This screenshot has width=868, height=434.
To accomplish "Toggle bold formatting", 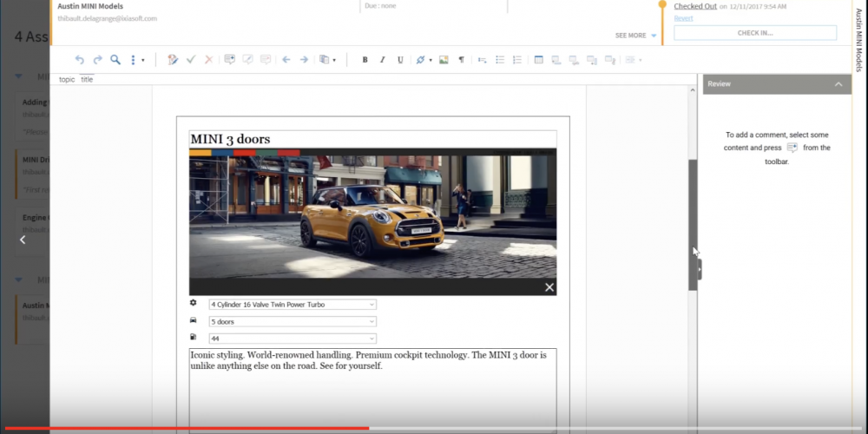I will point(365,60).
